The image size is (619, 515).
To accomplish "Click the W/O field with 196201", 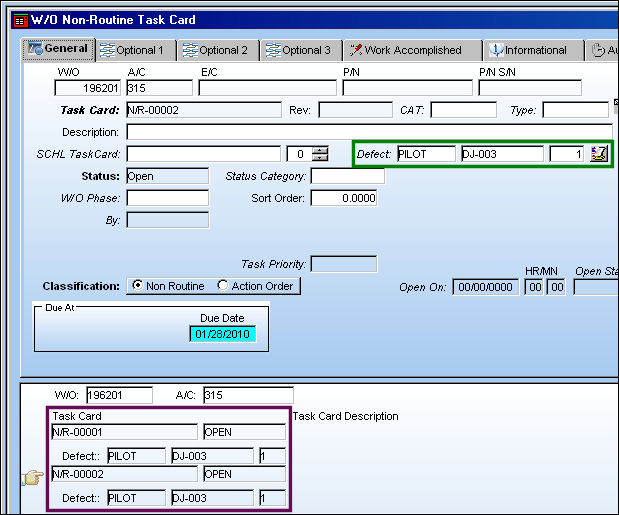I will 87,88.
